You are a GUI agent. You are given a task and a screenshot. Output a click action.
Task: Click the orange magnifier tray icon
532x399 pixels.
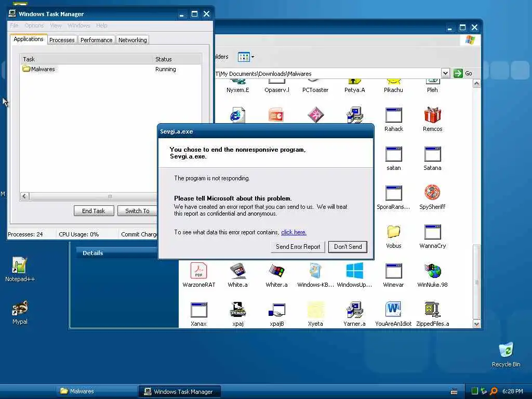click(494, 391)
